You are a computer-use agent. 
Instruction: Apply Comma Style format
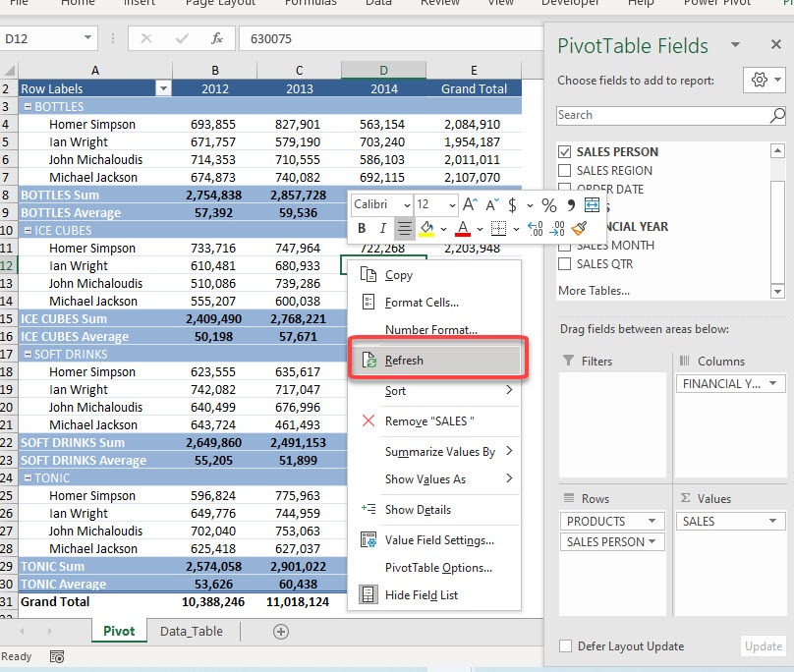point(571,204)
